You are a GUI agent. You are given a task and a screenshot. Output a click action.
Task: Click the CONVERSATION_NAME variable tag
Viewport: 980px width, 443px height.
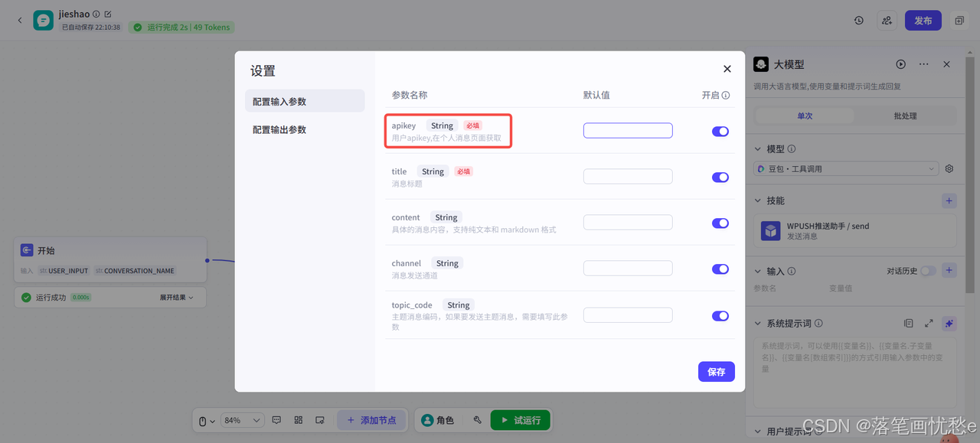[136, 271]
